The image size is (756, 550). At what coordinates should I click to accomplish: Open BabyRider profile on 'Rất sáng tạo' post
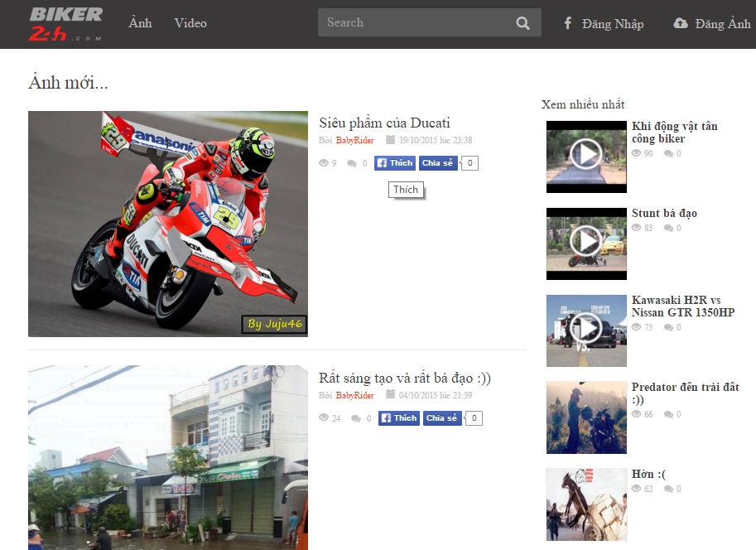355,395
